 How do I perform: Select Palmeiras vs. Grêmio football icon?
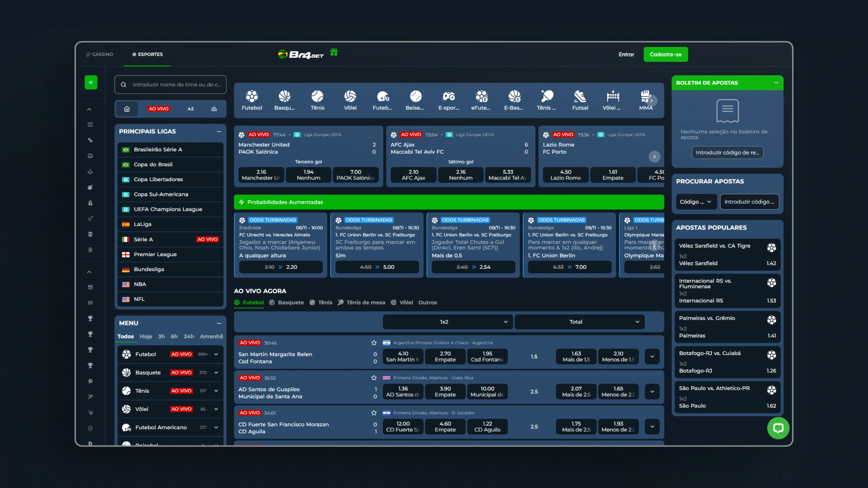tap(772, 320)
